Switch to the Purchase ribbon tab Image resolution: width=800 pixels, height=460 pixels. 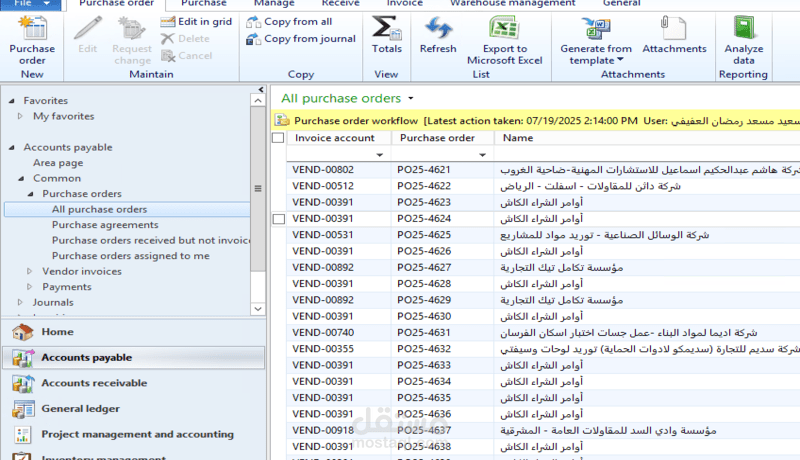click(x=204, y=4)
